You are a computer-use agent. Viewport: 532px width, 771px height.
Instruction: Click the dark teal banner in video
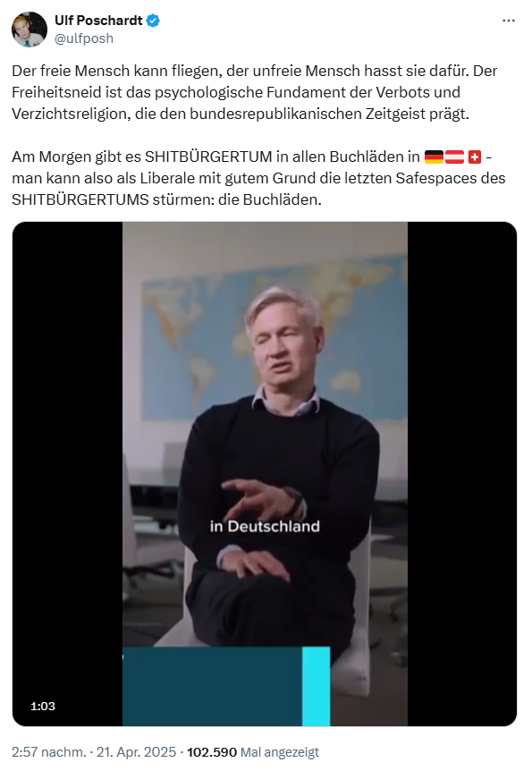pyautogui.click(x=212, y=686)
